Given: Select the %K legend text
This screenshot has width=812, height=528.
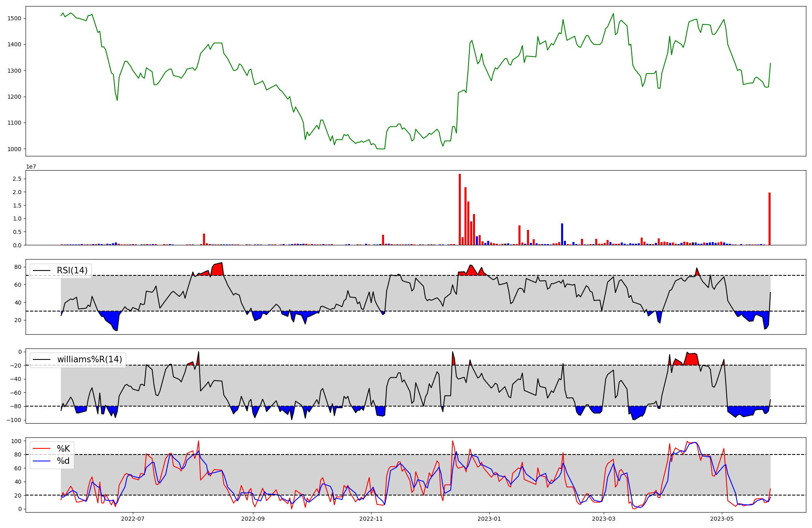Looking at the screenshot, I should [x=63, y=449].
